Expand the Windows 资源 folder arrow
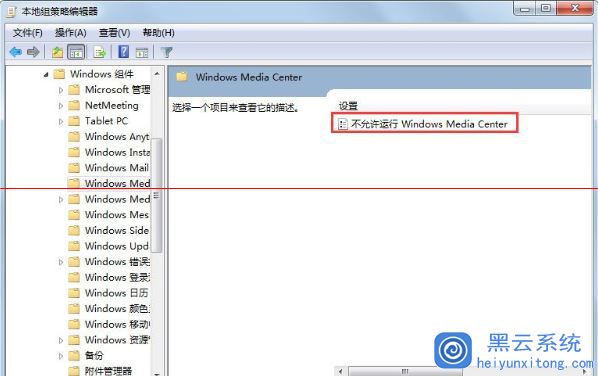Viewport: 598px width, 376px height. pos(61,340)
